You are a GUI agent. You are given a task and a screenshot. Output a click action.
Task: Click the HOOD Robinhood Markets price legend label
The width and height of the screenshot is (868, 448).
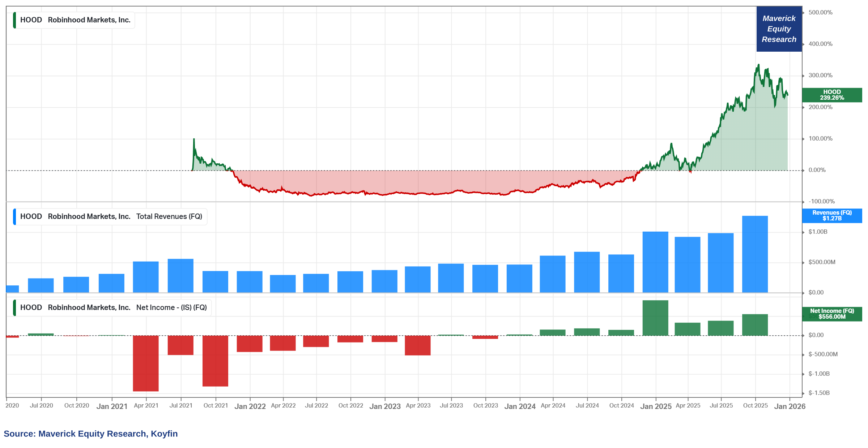[75, 20]
